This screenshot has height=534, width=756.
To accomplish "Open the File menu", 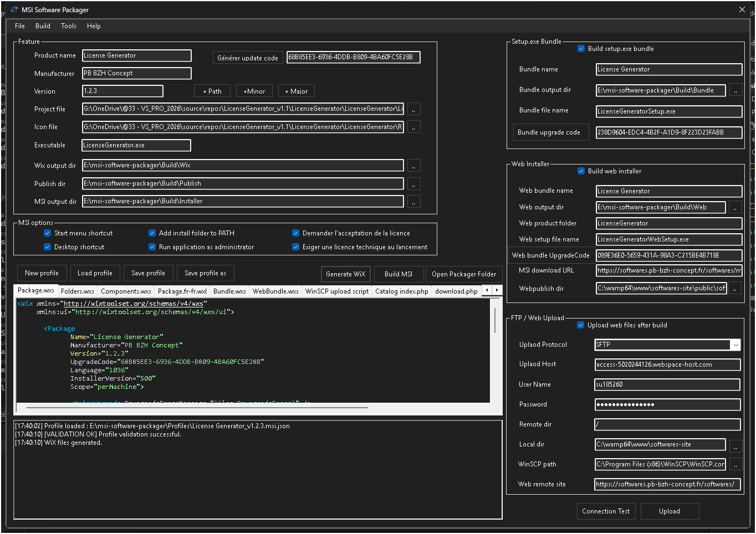I will pos(20,26).
